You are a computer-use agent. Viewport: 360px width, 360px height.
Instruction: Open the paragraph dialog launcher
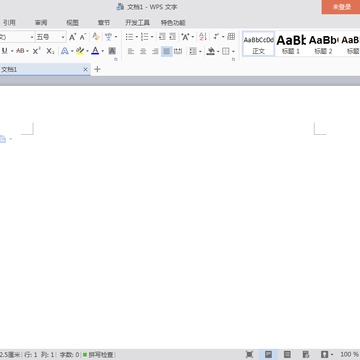click(233, 59)
